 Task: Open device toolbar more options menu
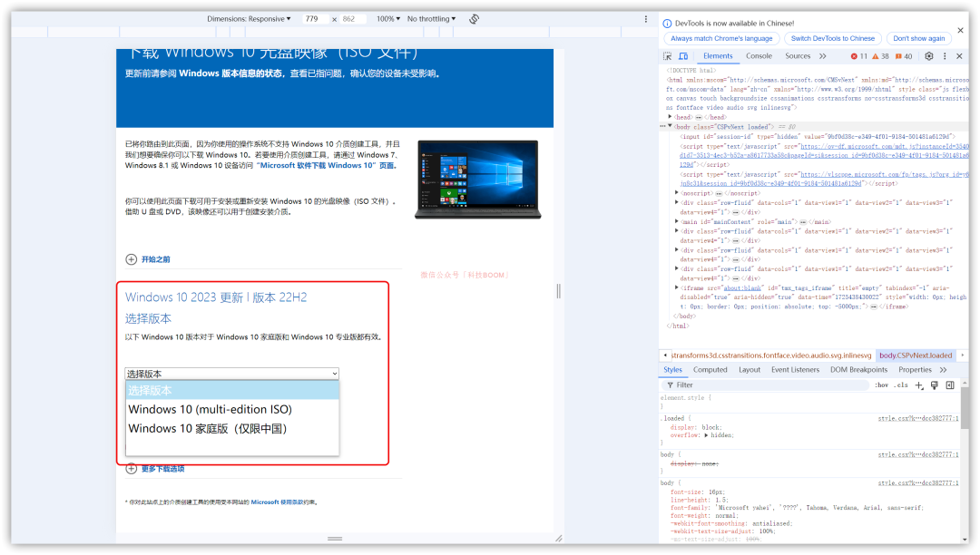pos(646,19)
